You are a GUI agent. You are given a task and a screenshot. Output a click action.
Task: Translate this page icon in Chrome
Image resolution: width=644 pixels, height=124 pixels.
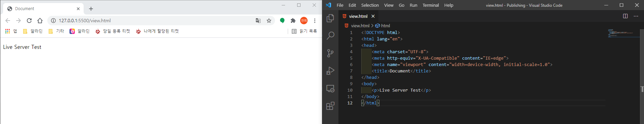click(258, 21)
